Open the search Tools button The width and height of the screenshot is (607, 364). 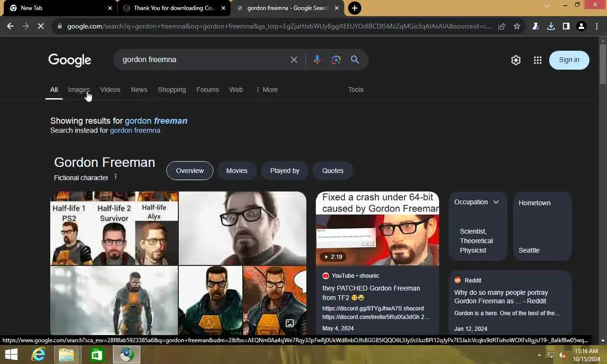click(356, 90)
